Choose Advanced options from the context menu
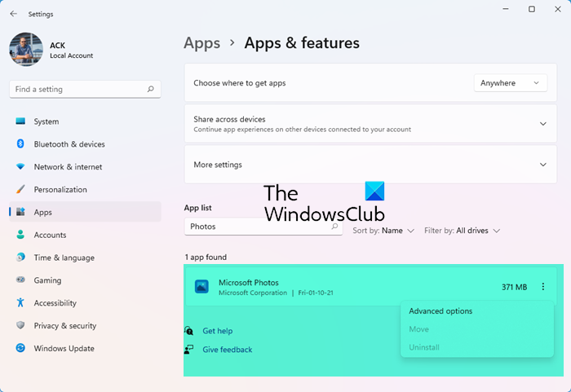The width and height of the screenshot is (571, 392). 440,311
